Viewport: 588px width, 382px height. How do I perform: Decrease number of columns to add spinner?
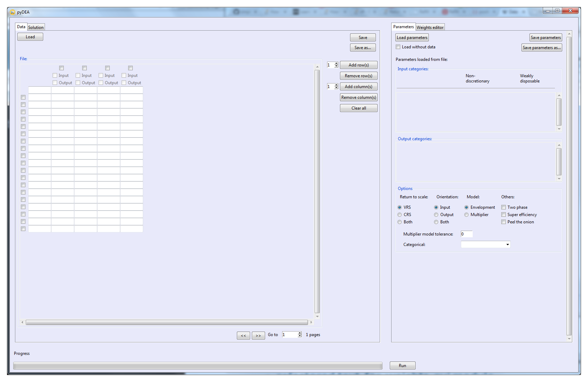click(336, 88)
